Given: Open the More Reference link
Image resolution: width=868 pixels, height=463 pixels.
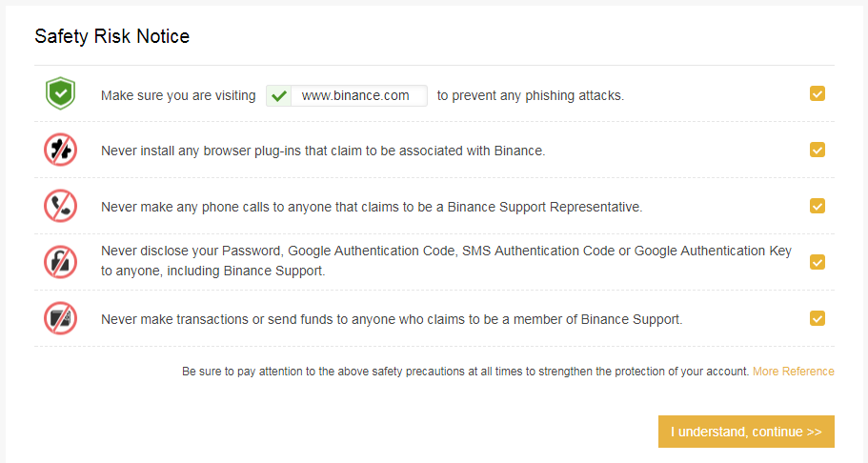Looking at the screenshot, I should click(794, 371).
